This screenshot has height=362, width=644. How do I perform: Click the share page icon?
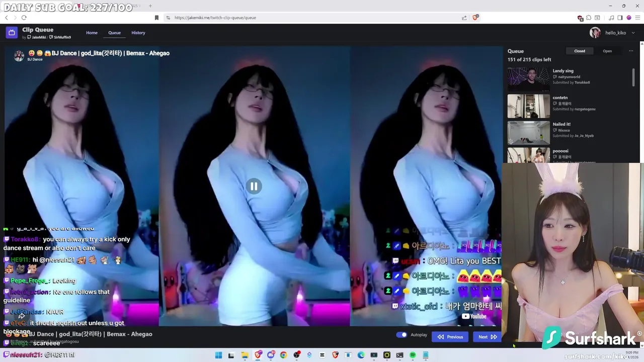pos(464,18)
